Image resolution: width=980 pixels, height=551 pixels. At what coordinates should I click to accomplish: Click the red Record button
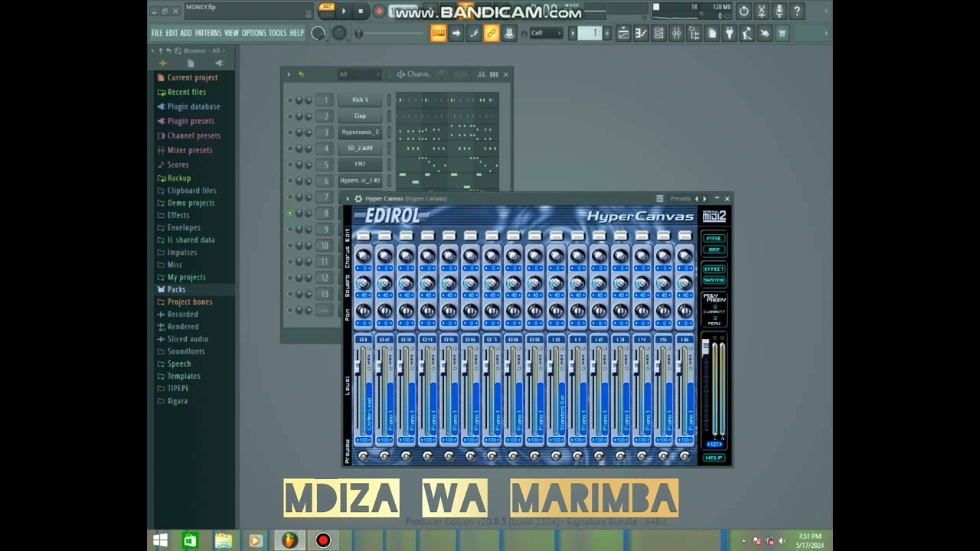(x=379, y=11)
